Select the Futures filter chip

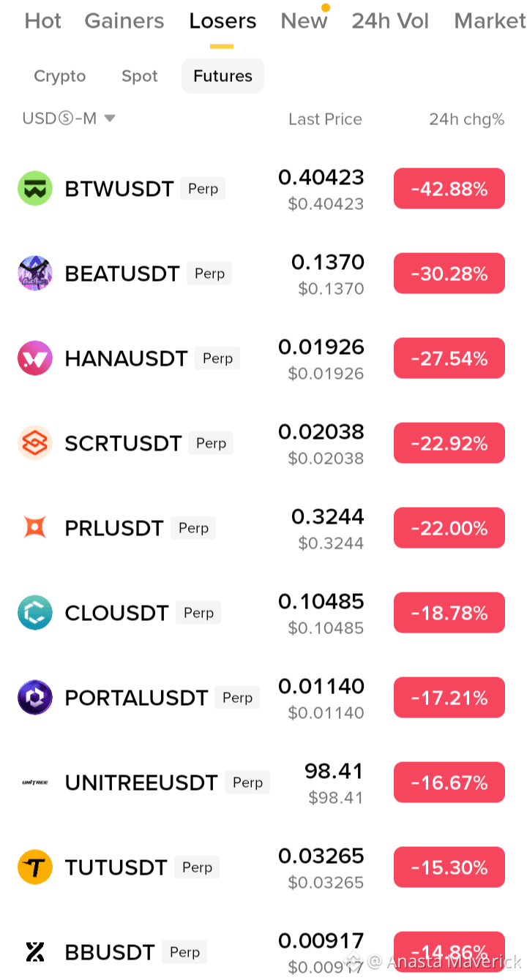223,76
